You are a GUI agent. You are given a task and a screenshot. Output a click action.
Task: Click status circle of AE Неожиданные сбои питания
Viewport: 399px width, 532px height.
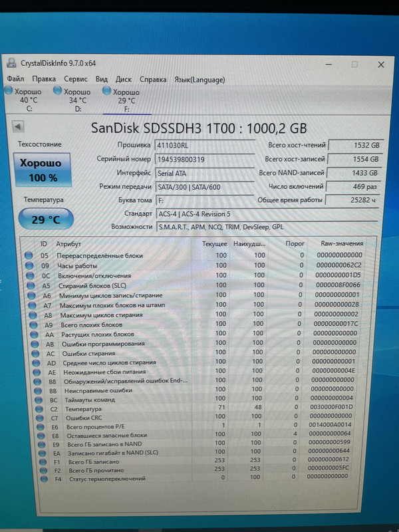[x=37, y=372]
